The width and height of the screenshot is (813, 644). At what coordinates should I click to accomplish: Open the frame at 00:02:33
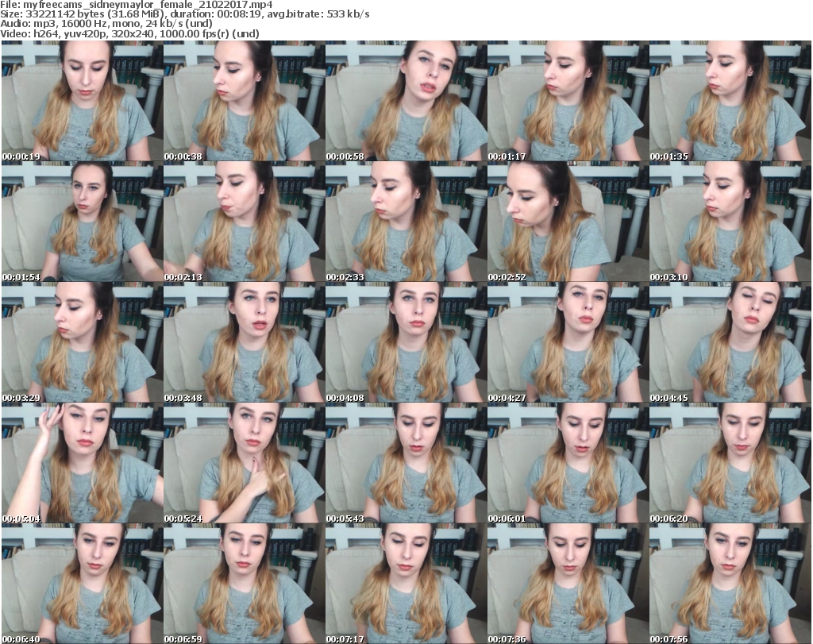click(x=406, y=222)
